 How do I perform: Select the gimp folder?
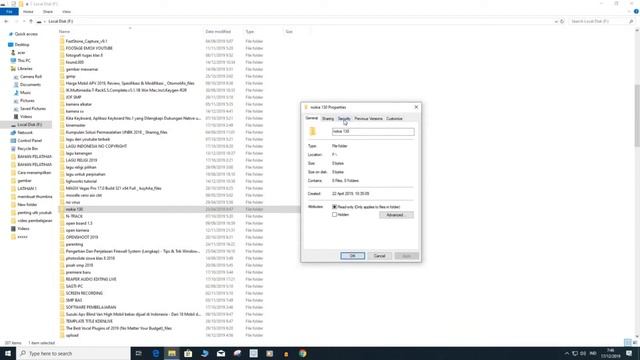(71, 76)
